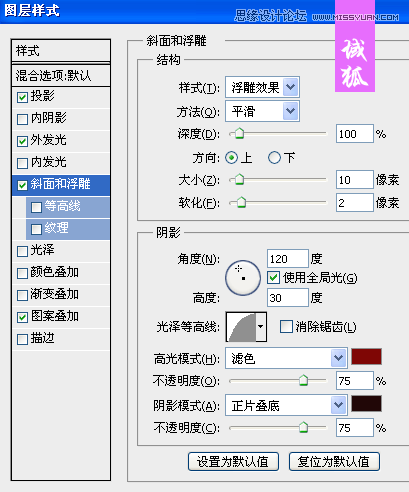Open the dark red highlight color swatch
409x492 pixels.
coord(366,357)
